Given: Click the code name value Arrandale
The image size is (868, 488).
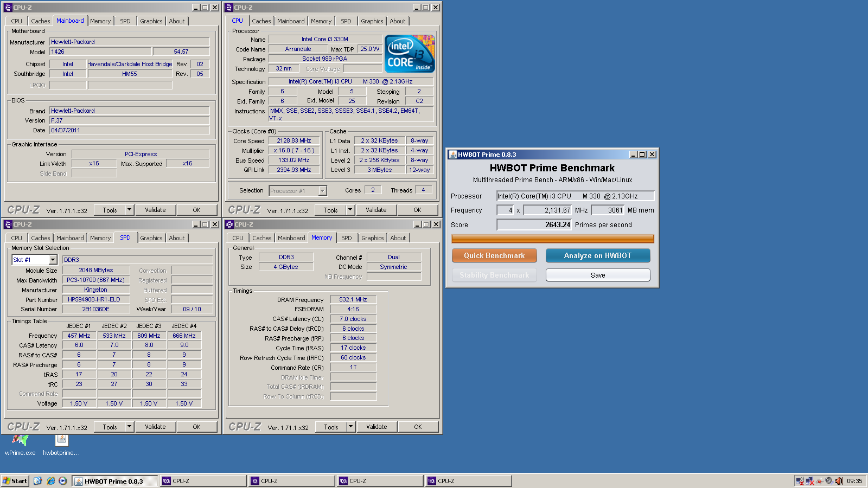Looking at the screenshot, I should (x=298, y=49).
